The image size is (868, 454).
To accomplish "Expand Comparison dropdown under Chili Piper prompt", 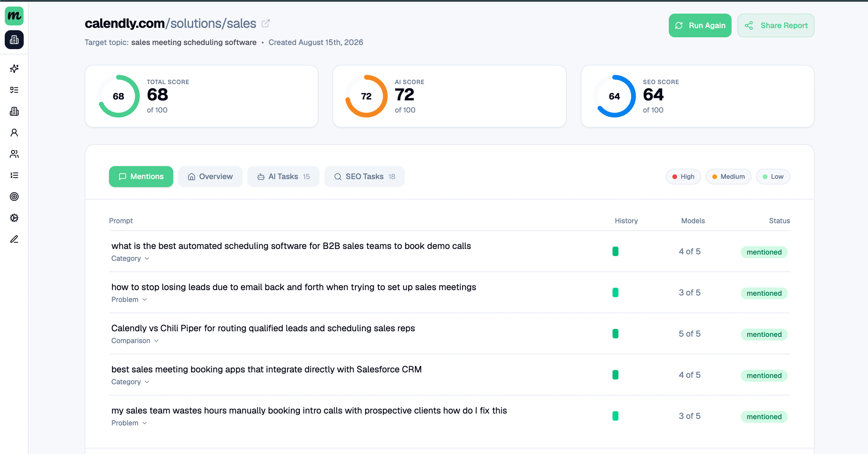I will pos(135,341).
